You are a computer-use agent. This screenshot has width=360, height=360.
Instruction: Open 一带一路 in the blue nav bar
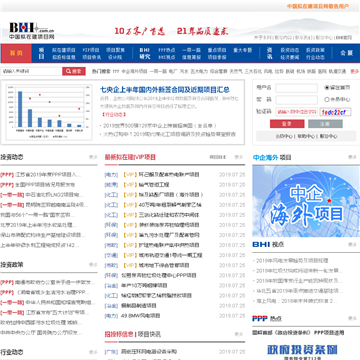tap(191, 50)
